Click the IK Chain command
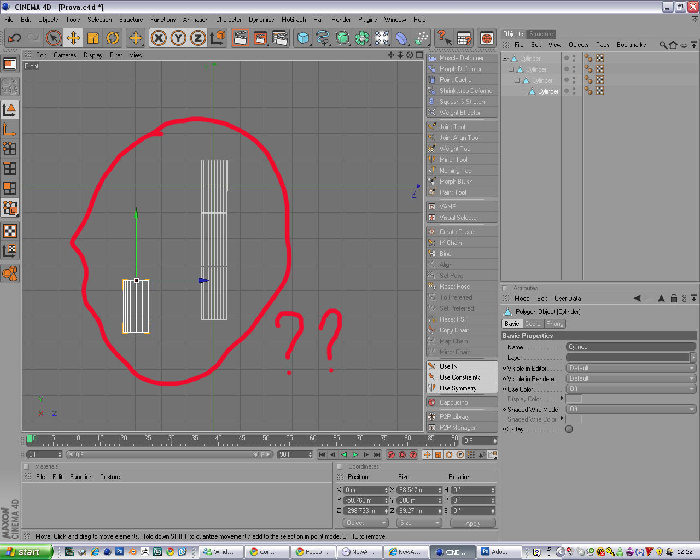Screen dimensions: 700x560 click(462, 243)
